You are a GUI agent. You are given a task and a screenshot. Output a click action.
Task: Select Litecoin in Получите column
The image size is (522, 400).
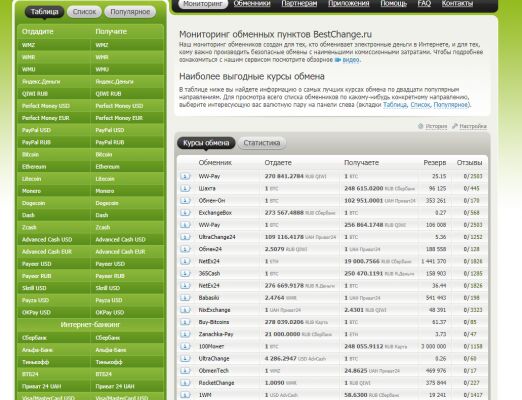(127, 179)
